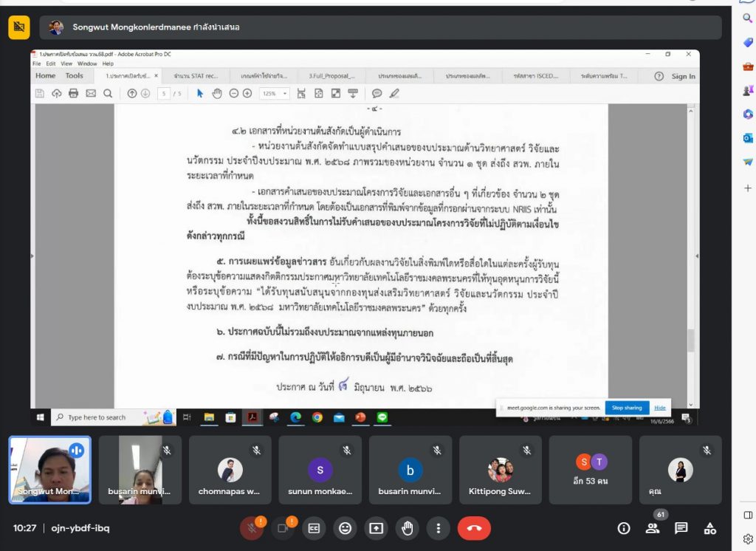
Task: Leave the call with the red hang-up button
Action: coord(474,528)
